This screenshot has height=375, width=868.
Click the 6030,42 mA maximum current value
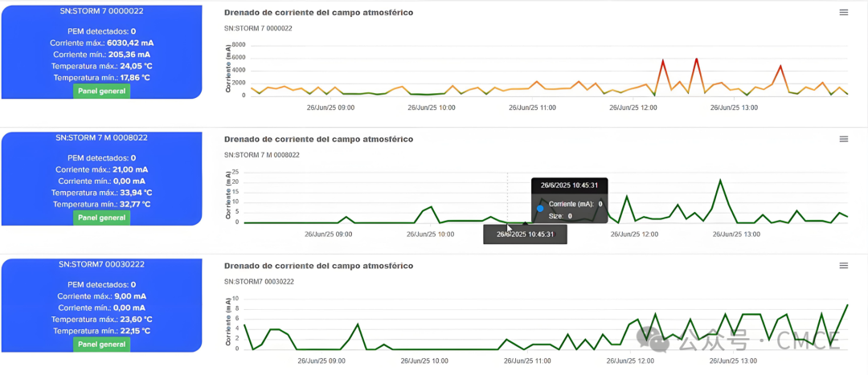click(x=131, y=43)
